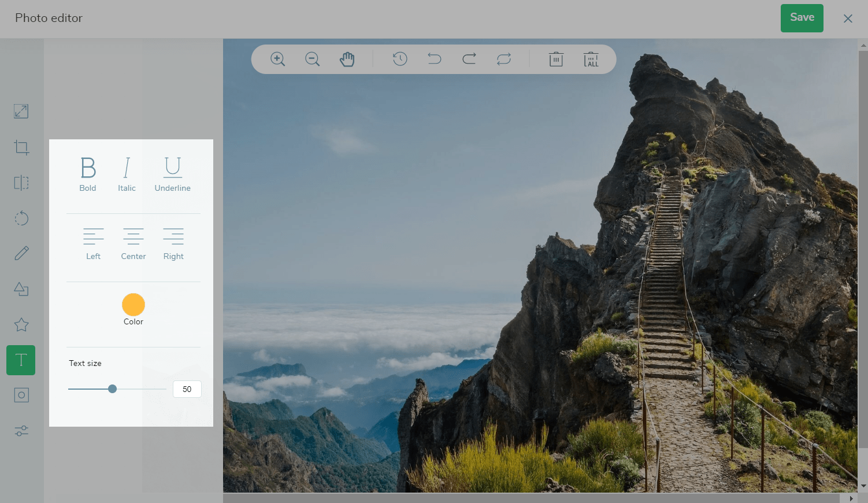Image resolution: width=868 pixels, height=503 pixels.
Task: Toggle Bold text formatting
Action: pyautogui.click(x=88, y=173)
